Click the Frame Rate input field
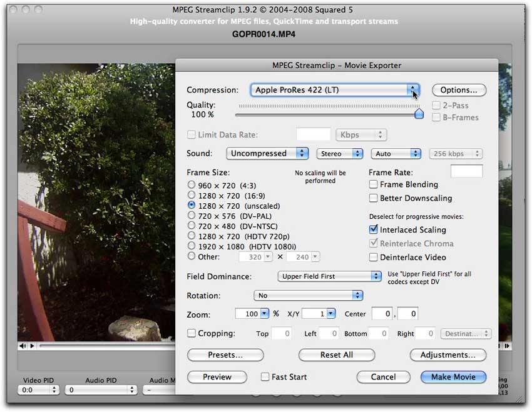The height and width of the screenshot is (412, 532). tap(466, 171)
